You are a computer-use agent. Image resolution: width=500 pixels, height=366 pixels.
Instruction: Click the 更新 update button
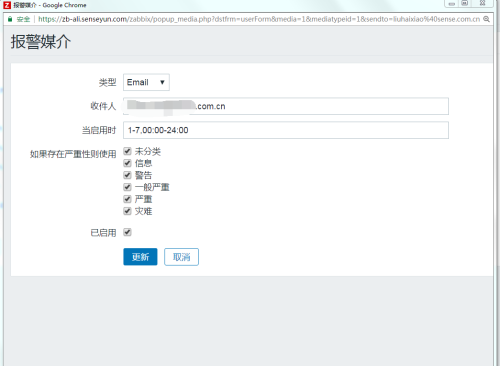pos(140,257)
